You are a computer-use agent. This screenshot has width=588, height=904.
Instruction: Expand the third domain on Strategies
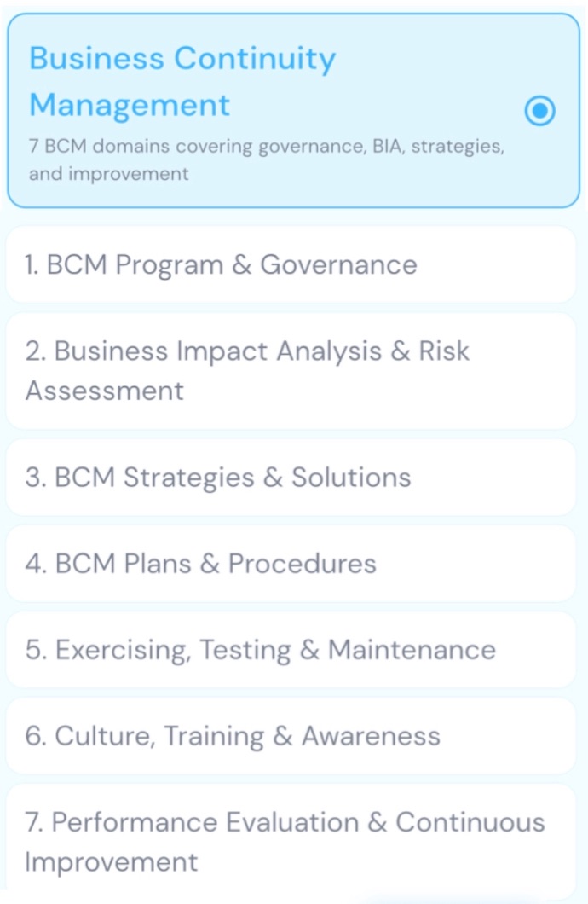click(x=291, y=478)
